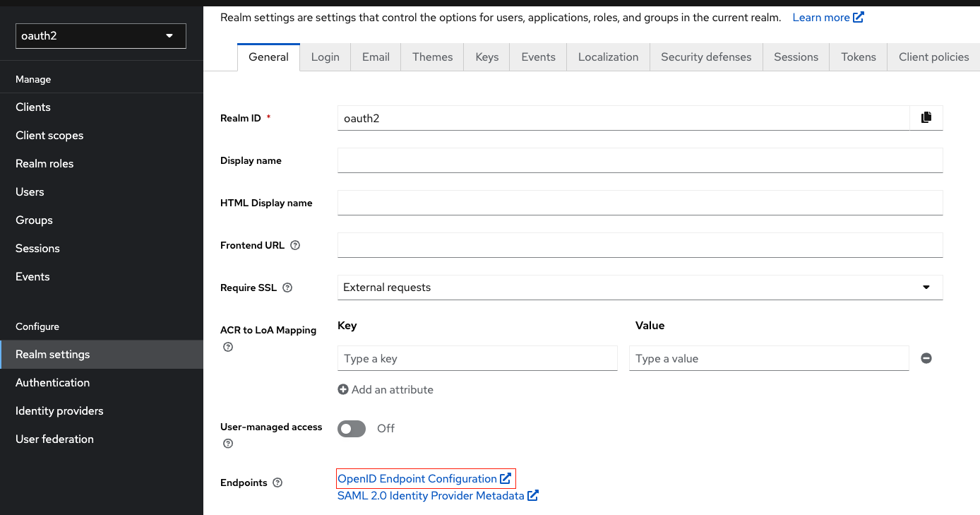Click the Add an attribute label
980x515 pixels.
pyautogui.click(x=393, y=389)
